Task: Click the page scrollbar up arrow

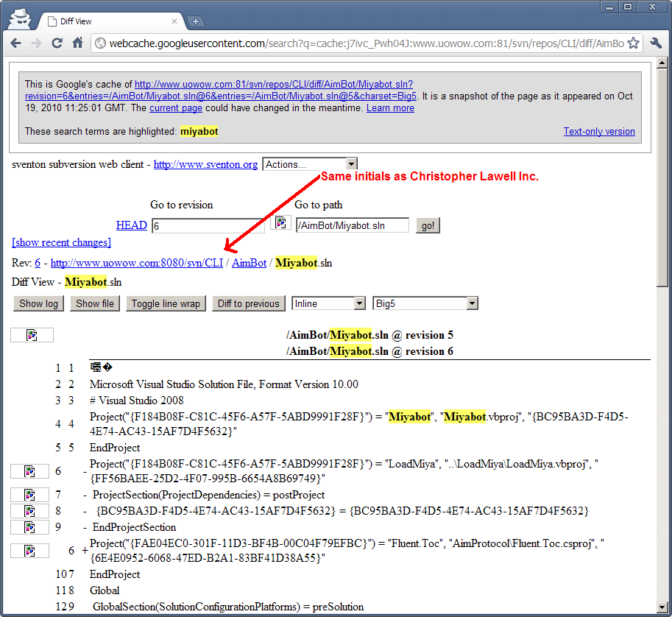Action: coord(662,63)
